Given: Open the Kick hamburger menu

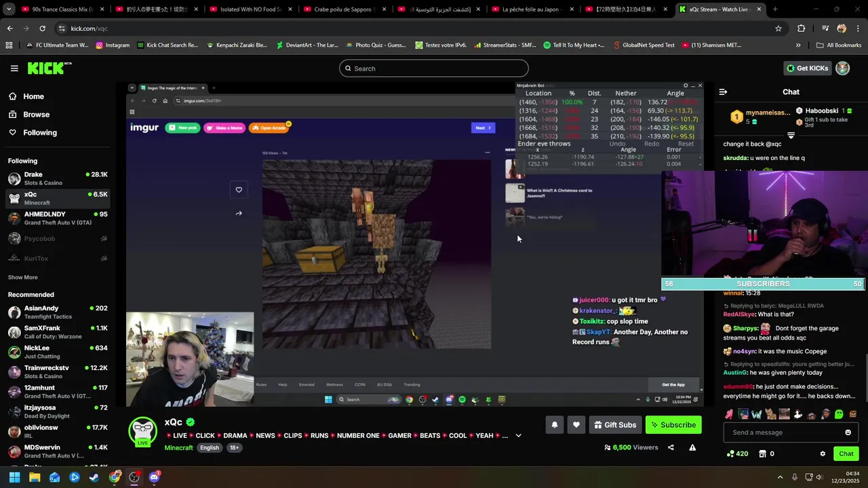Looking at the screenshot, I should (x=14, y=68).
